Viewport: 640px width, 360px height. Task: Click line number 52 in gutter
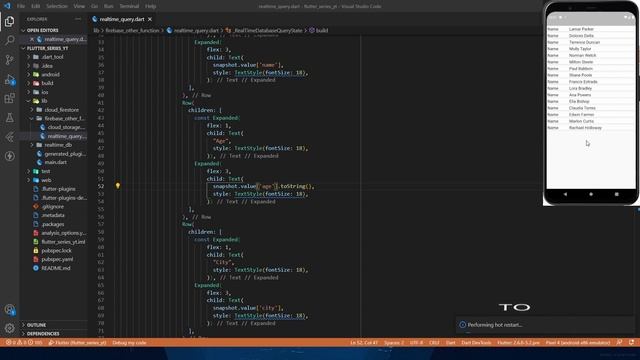pyautogui.click(x=100, y=186)
